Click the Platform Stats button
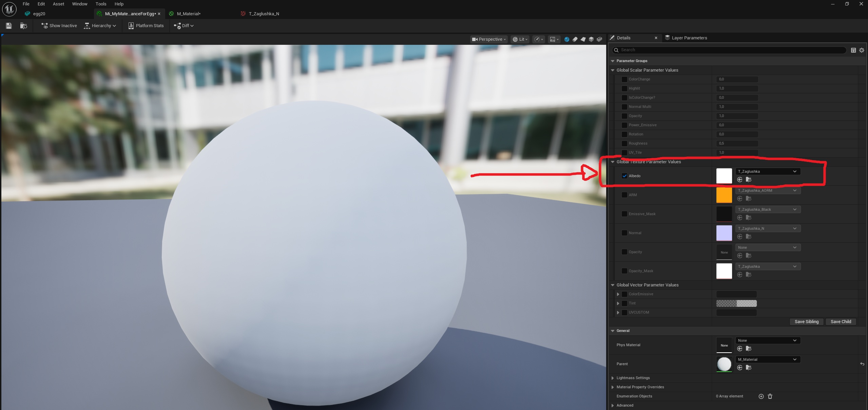The height and width of the screenshot is (410, 868). click(146, 26)
